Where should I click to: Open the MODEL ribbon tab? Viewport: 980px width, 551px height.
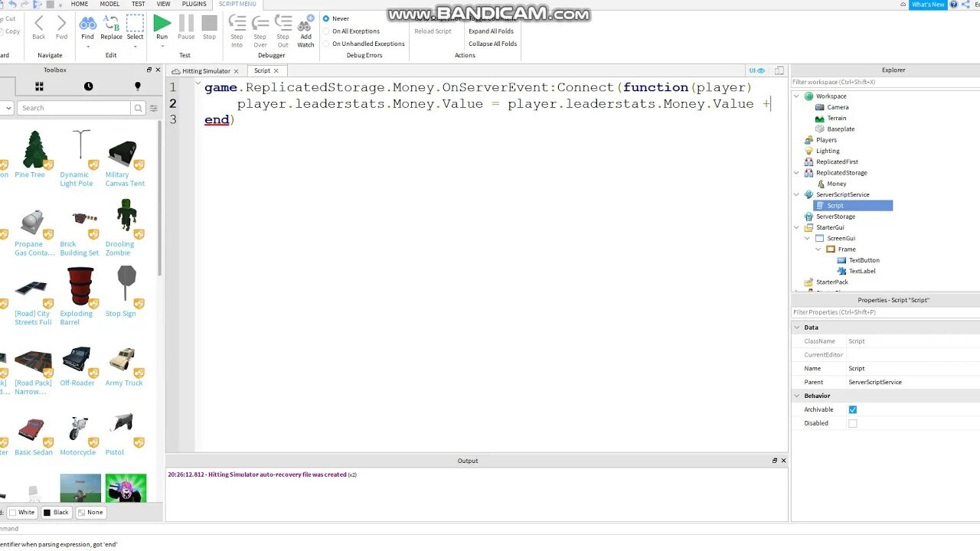click(109, 4)
